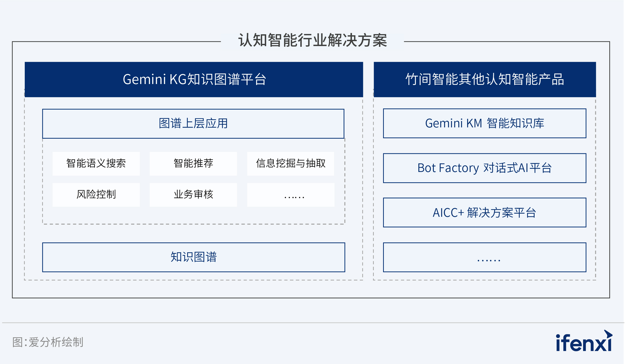Open Gemini KM 智能知识库
The image size is (625, 364).
485,123
